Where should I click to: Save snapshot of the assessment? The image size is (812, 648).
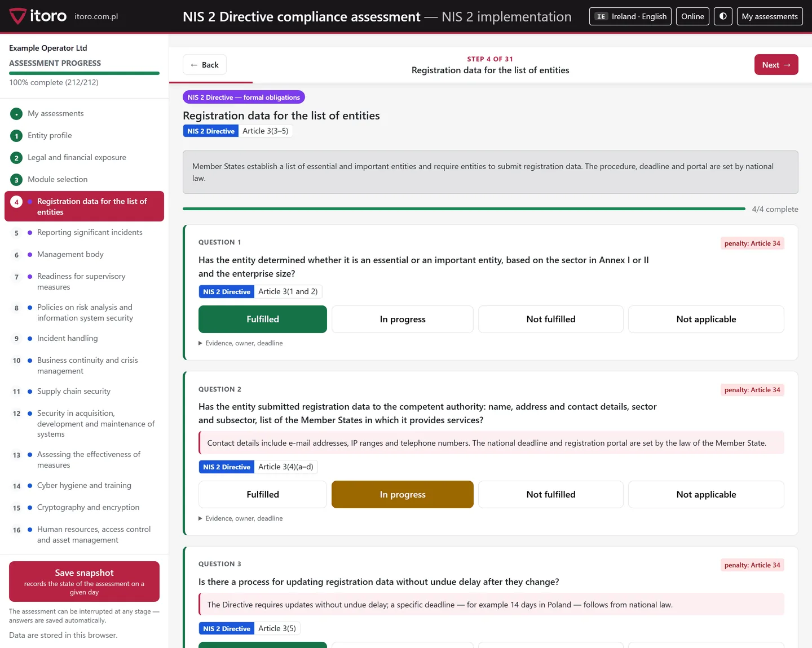pyautogui.click(x=84, y=582)
